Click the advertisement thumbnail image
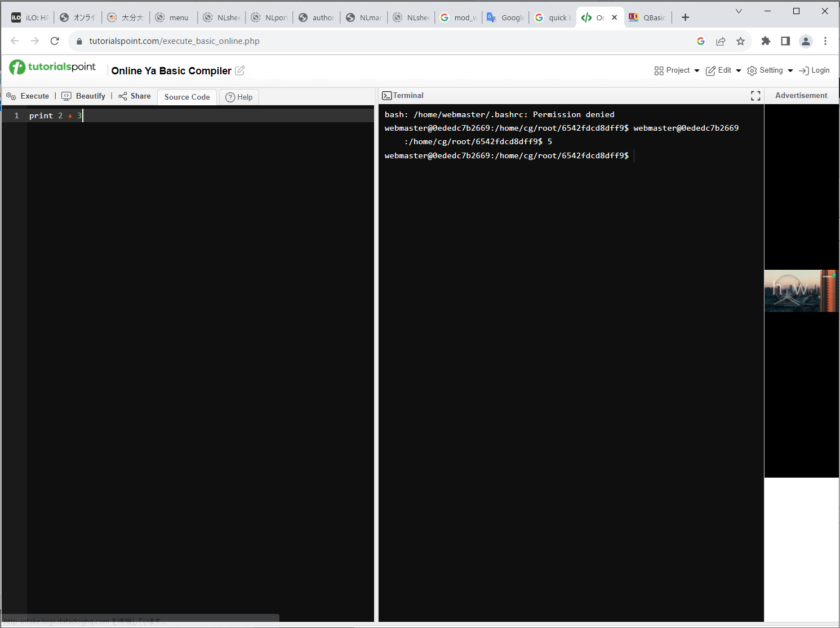Image resolution: width=840 pixels, height=628 pixels. [x=801, y=291]
